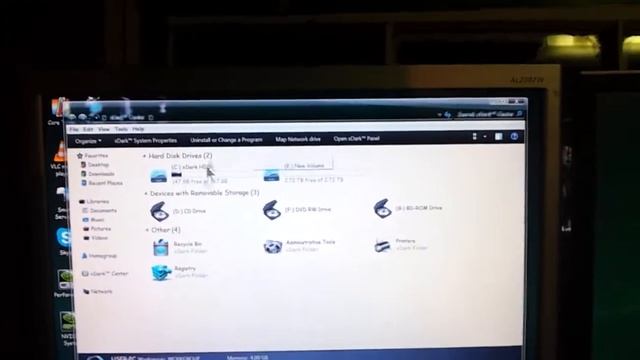
Task: Select the C: xDark hard drive icon
Action: (x=158, y=176)
